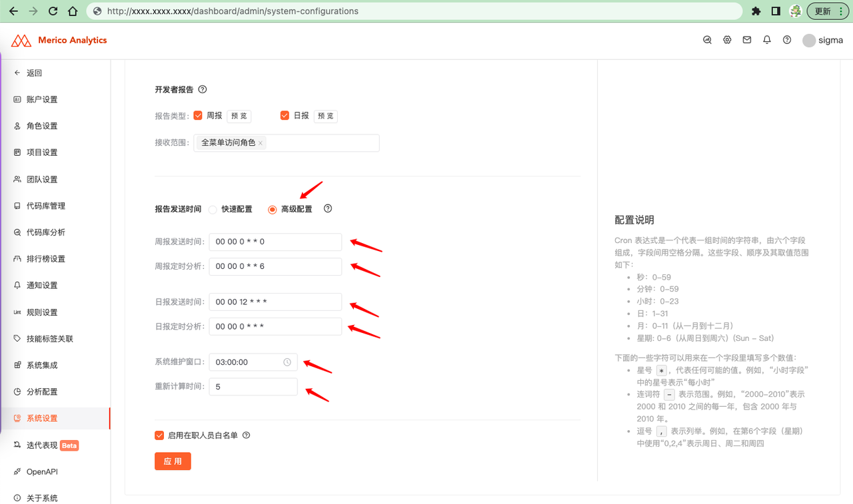Open the sigma user menu
This screenshot has height=504, width=853.
(823, 41)
